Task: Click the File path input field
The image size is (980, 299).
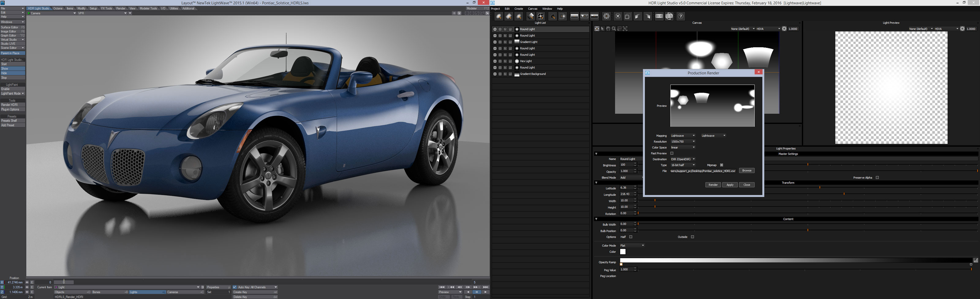Action: (x=703, y=171)
